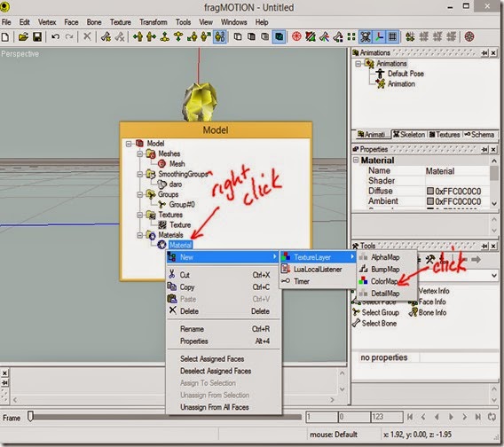This screenshot has height=447, width=504.
Task: Undo the last action from the toolbar
Action: [x=55, y=36]
